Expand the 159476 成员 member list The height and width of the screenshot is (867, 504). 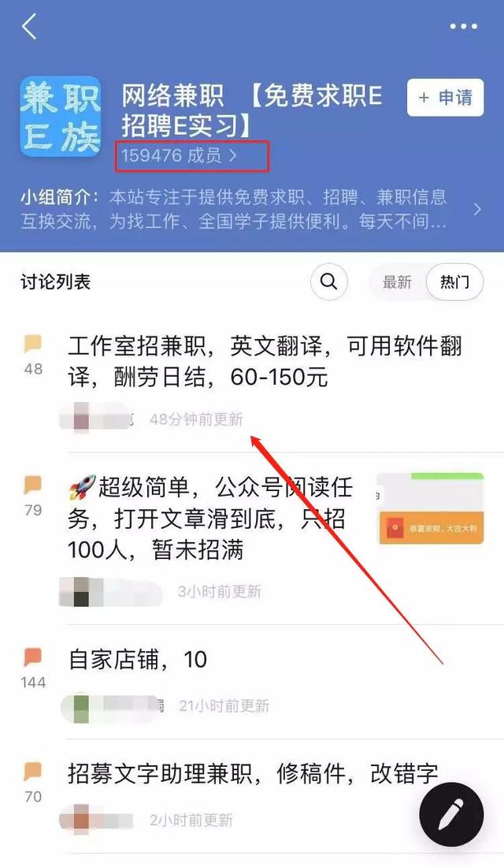pos(179,155)
